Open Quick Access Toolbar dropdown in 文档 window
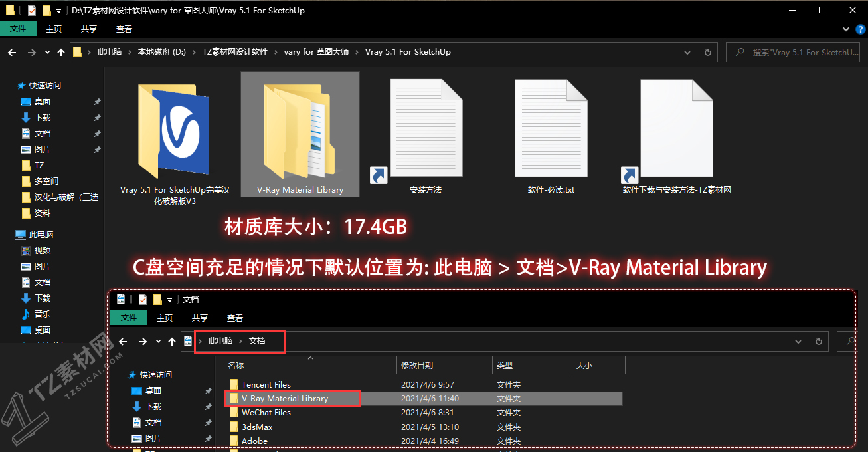This screenshot has width=868, height=452. (169, 300)
